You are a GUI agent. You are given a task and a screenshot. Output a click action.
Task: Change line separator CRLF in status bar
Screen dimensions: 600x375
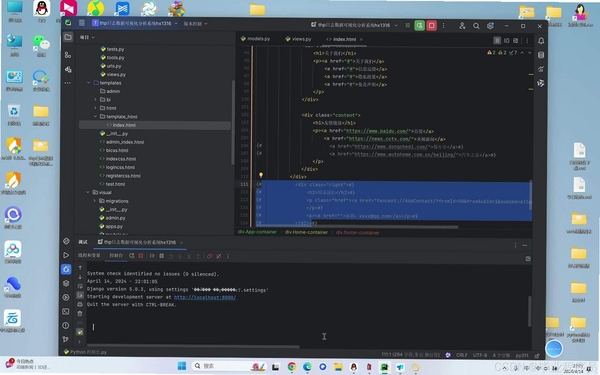click(x=461, y=355)
